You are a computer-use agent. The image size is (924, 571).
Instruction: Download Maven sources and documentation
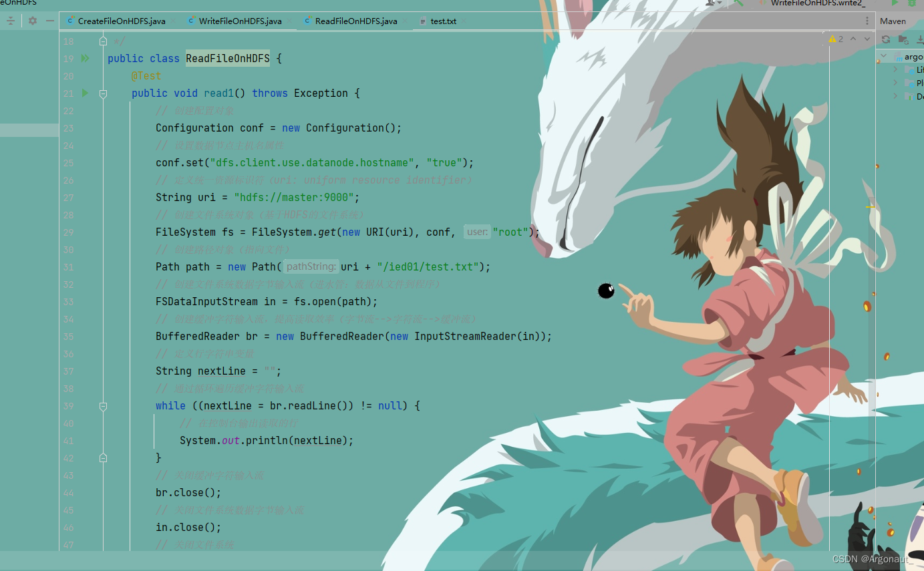(x=919, y=39)
